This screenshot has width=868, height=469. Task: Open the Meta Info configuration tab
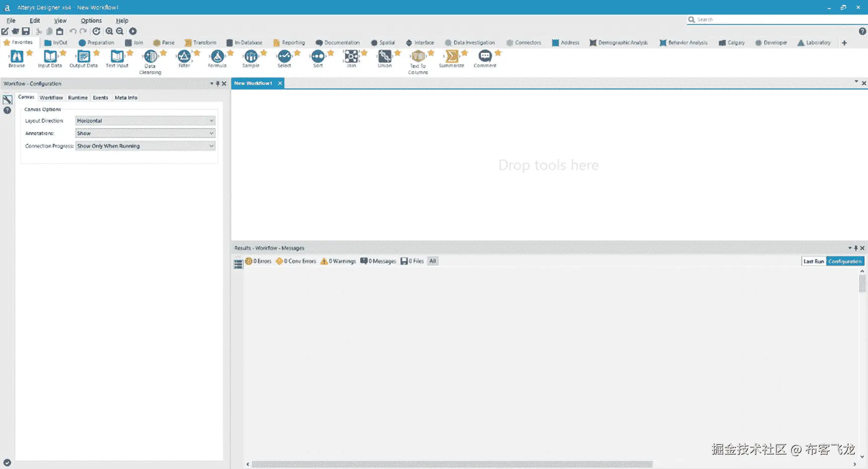(x=126, y=98)
